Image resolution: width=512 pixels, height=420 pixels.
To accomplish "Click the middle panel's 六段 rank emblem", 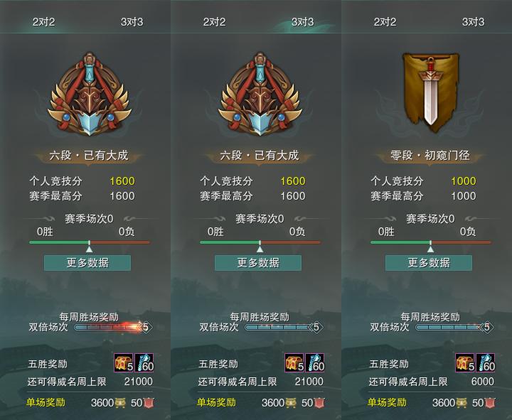I will (260, 95).
